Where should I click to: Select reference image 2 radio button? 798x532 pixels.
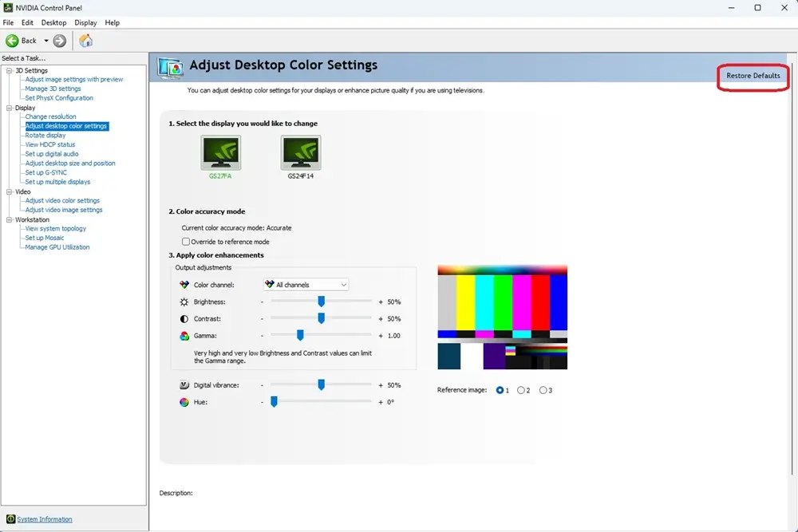click(x=520, y=390)
